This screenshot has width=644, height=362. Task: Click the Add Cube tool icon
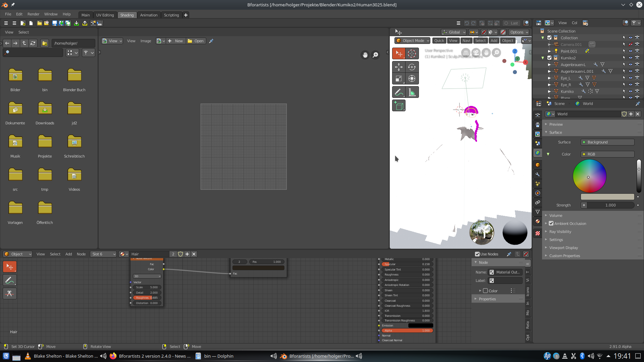399,106
